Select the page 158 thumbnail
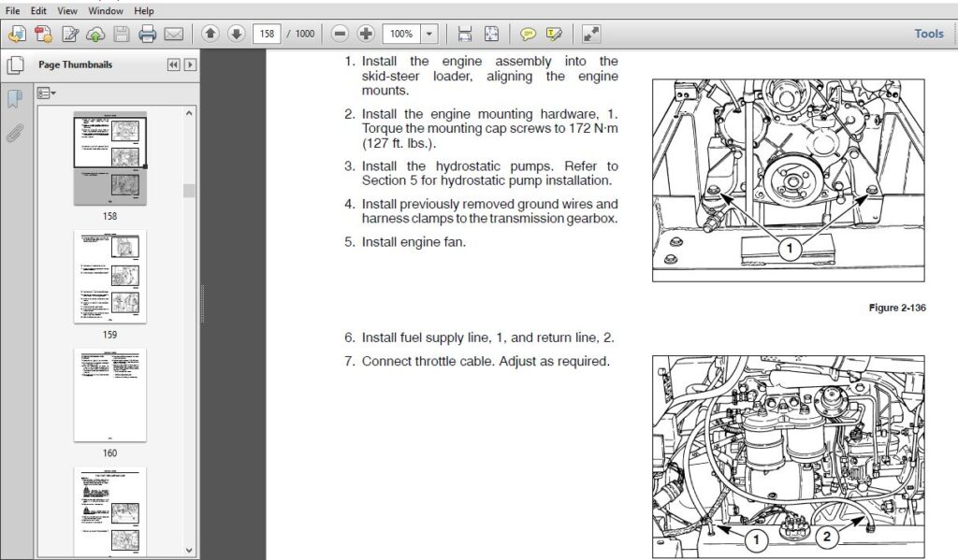This screenshot has width=958, height=560. (110, 159)
